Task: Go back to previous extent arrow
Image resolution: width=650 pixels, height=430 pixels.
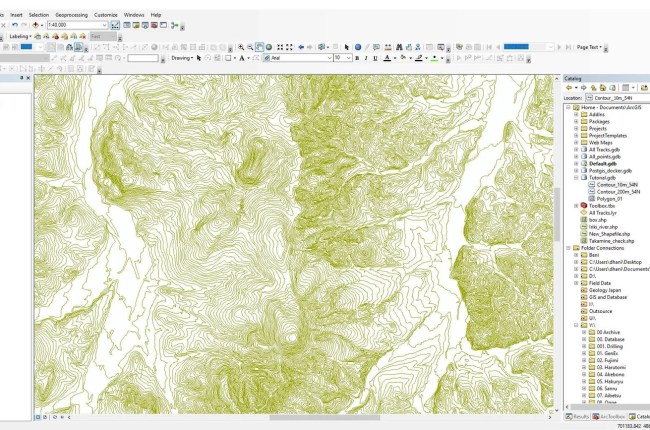Action: point(301,47)
